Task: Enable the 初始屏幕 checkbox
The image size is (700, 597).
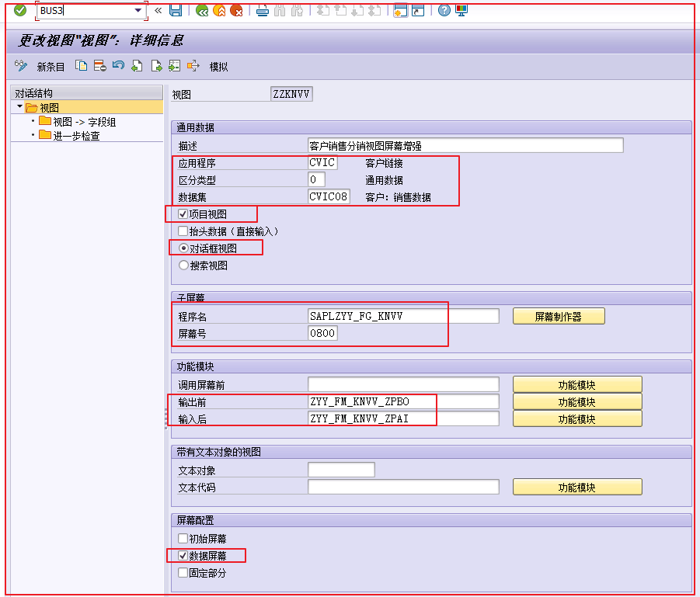Action: pos(183,537)
